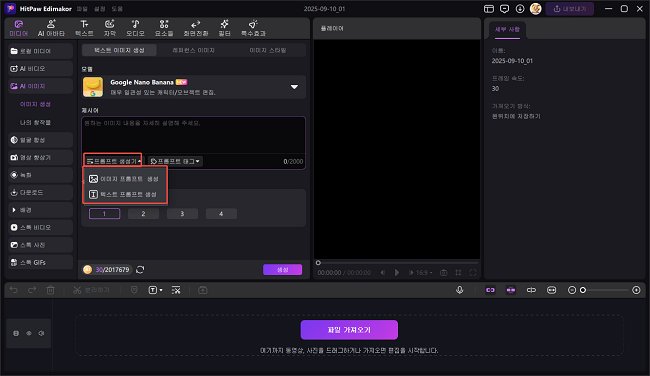Image resolution: width=650 pixels, height=376 pixels.
Task: Select Local Media in the sidebar
Action: (x=40, y=51)
